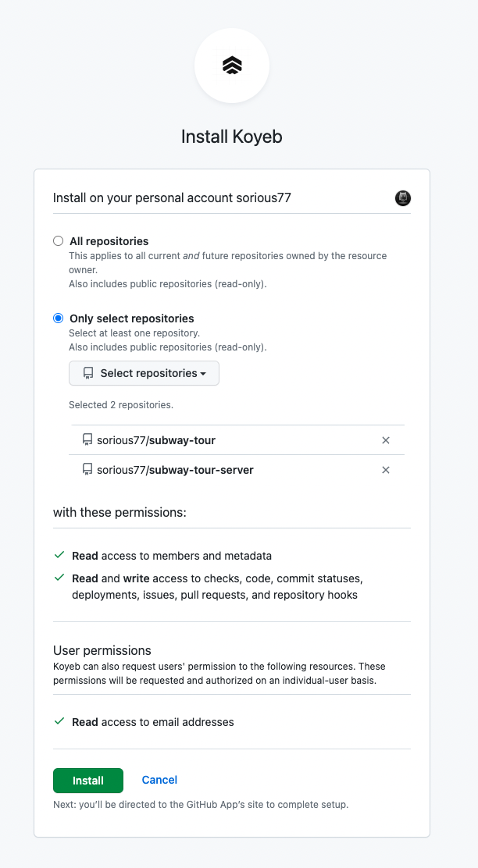The image size is (478, 868).
Task: Click the repo icon beside subway-tour-server
Action: (x=87, y=470)
